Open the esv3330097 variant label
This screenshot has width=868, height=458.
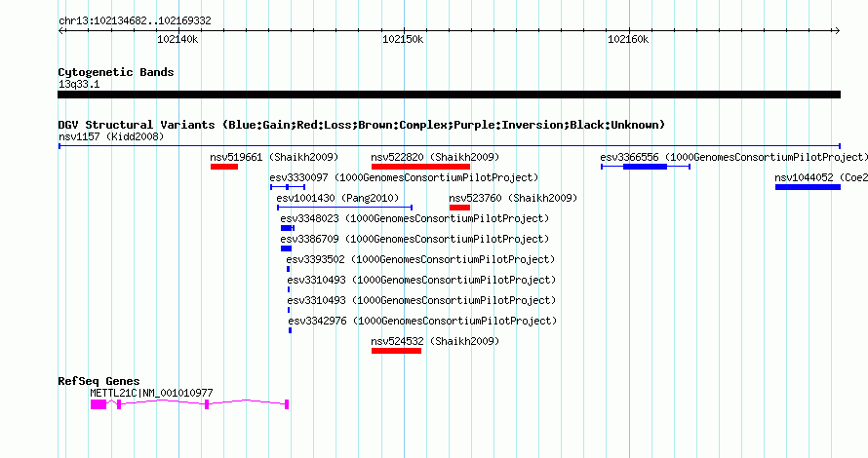point(404,177)
